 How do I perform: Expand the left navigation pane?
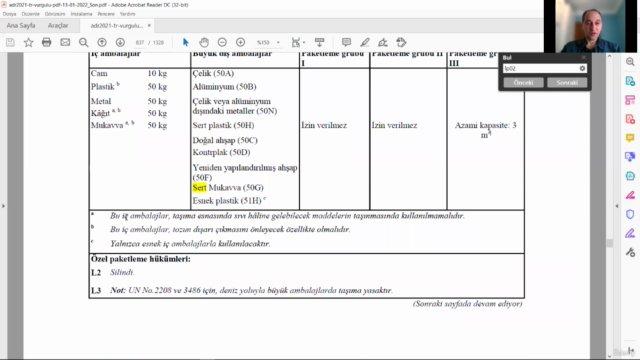point(3,206)
